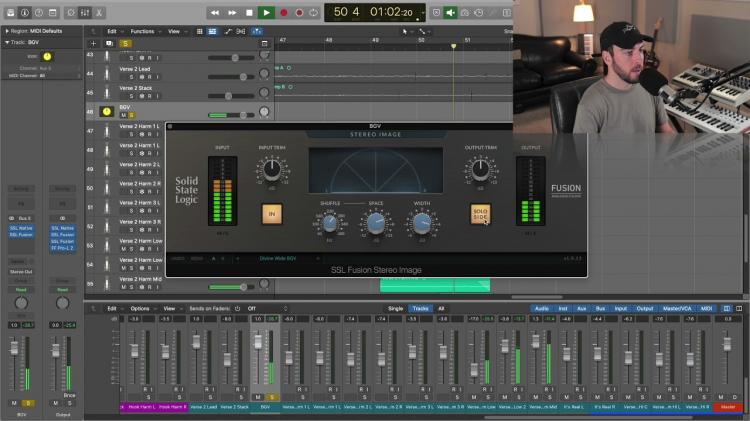
Task: Expand the Region: MIDI Defaults disclosure triangle
Action: tap(7, 31)
